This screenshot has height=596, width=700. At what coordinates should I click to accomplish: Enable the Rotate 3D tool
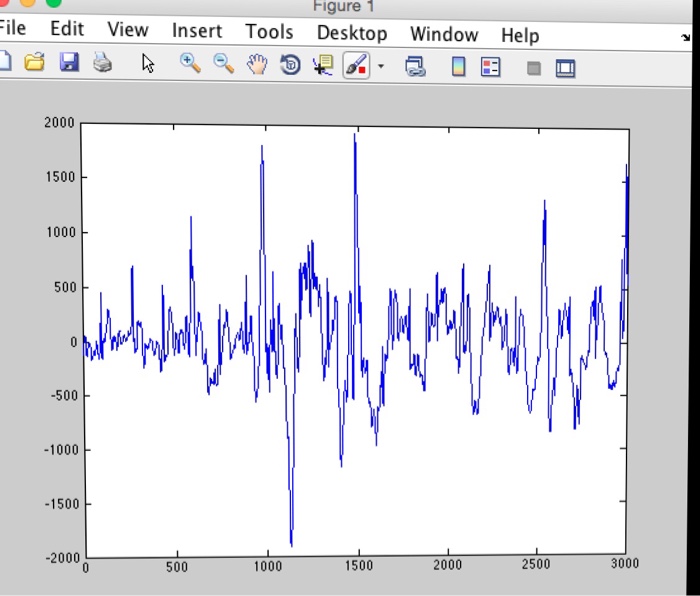290,65
